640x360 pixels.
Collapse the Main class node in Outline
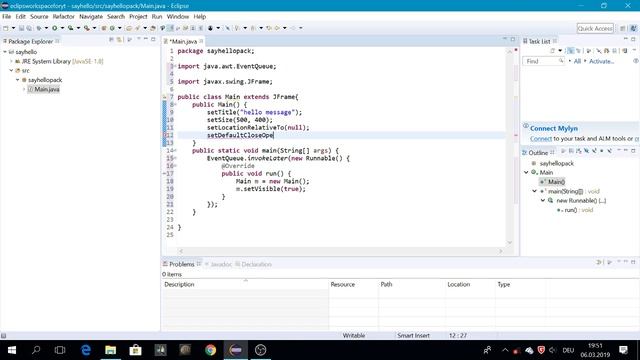[x=526, y=172]
